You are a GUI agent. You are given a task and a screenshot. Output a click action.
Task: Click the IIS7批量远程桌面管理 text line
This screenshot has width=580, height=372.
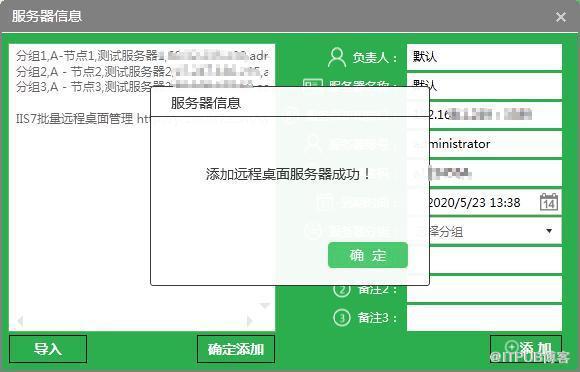[83, 119]
